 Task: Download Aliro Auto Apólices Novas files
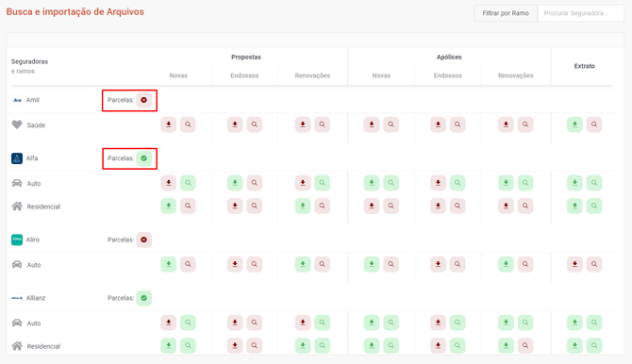click(372, 264)
